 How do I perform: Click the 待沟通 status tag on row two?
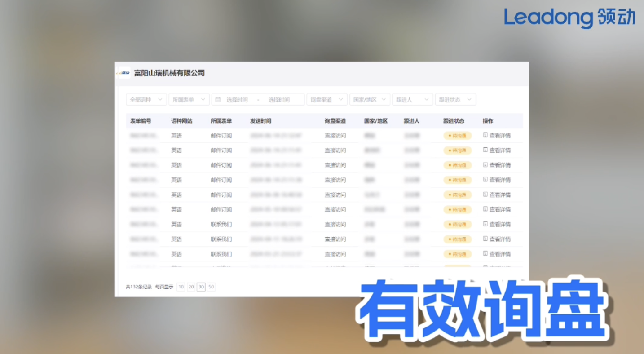tap(458, 150)
